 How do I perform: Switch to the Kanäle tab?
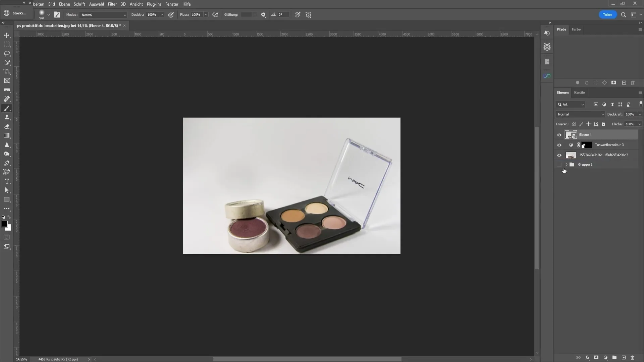pos(579,93)
